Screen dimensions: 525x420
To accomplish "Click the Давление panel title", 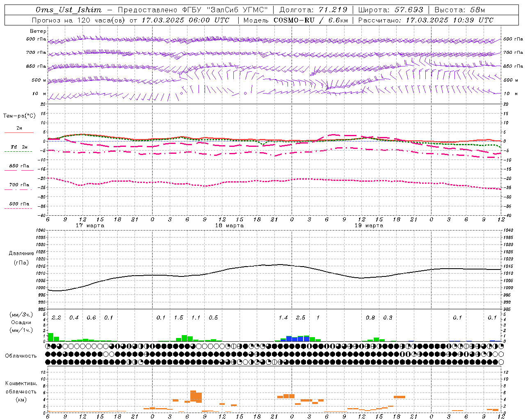I will pyautogui.click(x=21, y=253).
